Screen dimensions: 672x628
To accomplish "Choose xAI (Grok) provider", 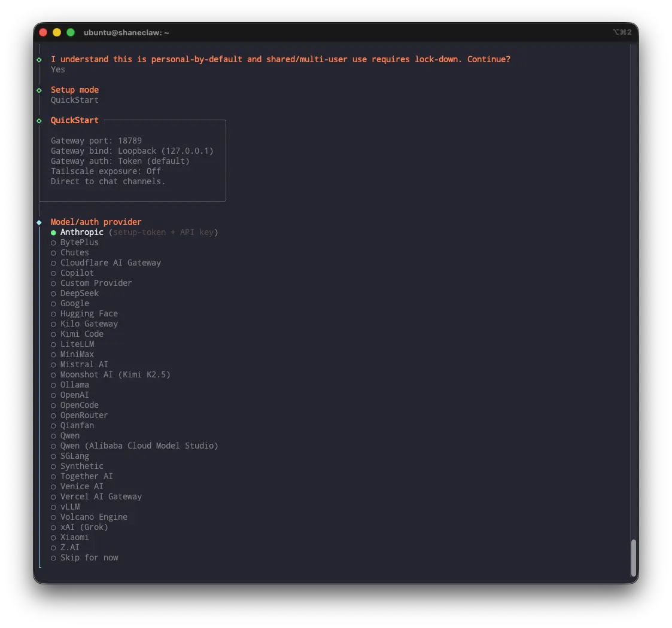I will [x=79, y=528].
